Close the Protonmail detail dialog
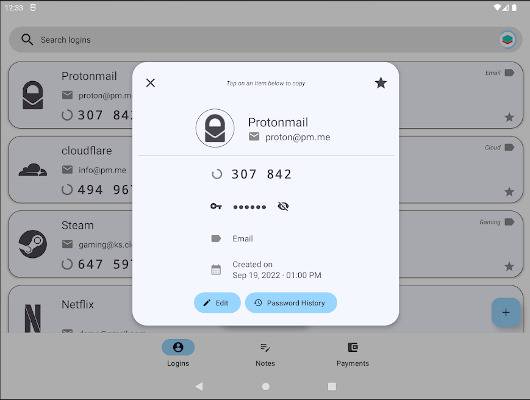Image resolution: width=530 pixels, height=400 pixels. [150, 83]
